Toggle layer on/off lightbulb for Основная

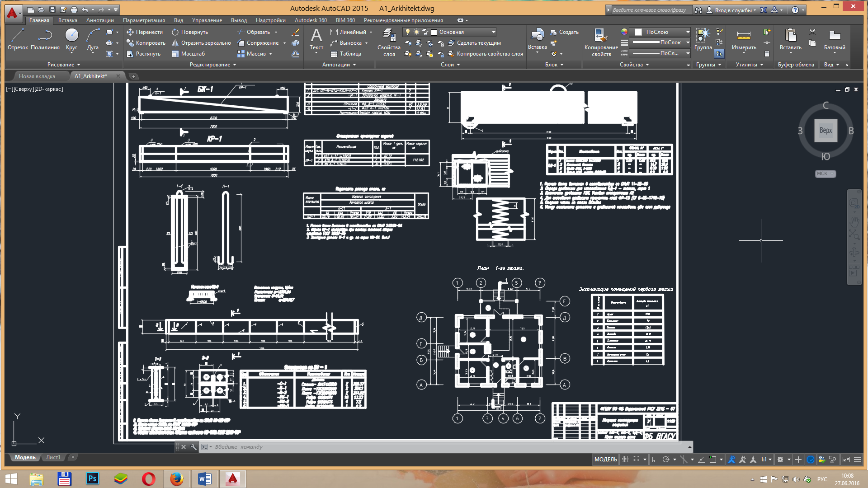[x=407, y=32]
